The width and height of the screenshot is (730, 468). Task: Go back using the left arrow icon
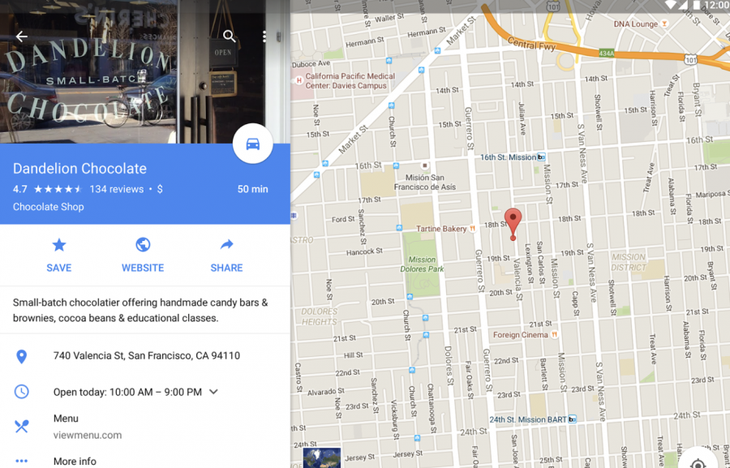point(21,36)
